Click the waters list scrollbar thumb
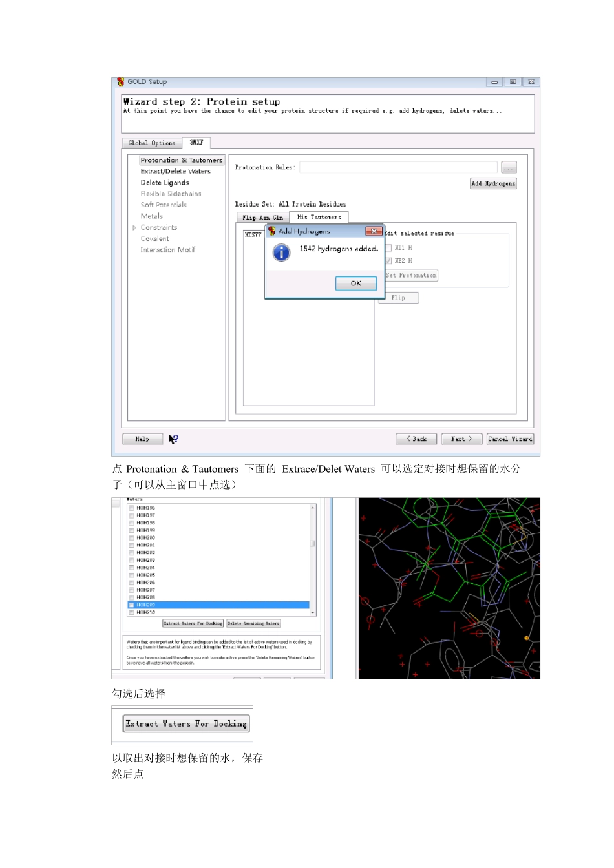Screen dimensions: 614x868 point(313,544)
